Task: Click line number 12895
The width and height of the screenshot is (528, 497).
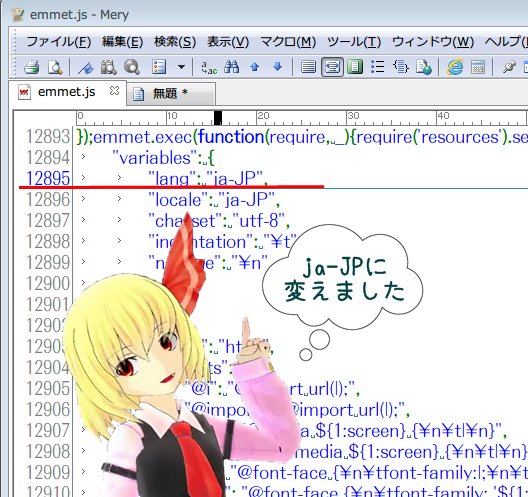Action: [x=47, y=178]
